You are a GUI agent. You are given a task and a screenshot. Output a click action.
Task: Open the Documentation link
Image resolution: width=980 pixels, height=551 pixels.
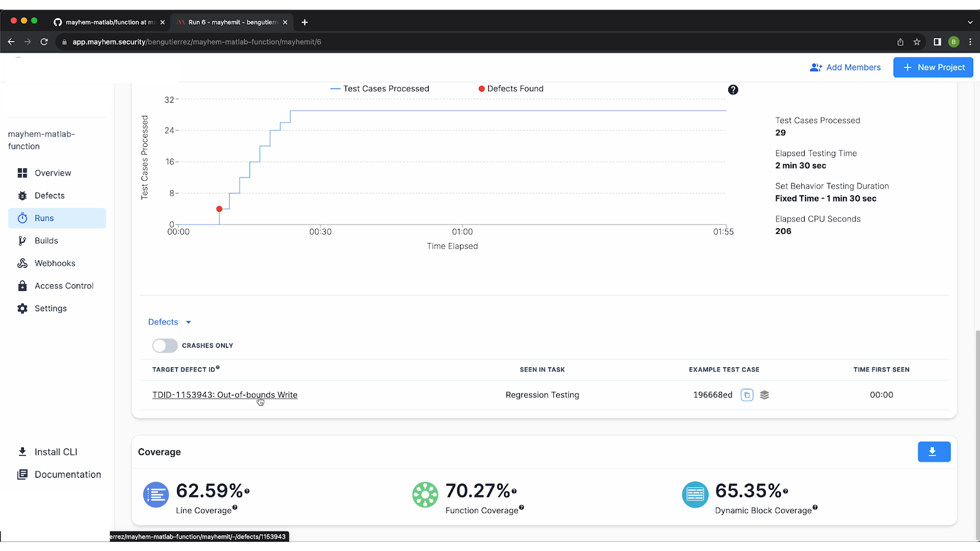tap(68, 474)
